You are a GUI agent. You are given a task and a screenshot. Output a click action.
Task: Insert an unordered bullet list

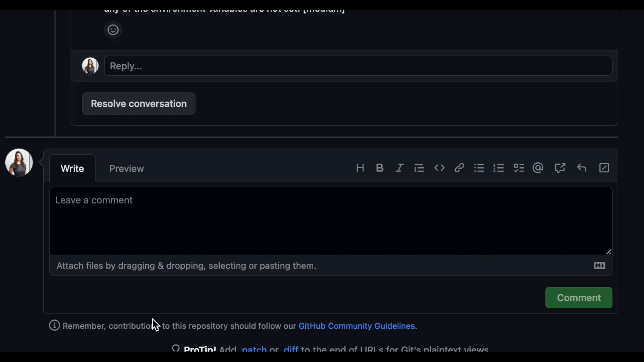coord(479,168)
